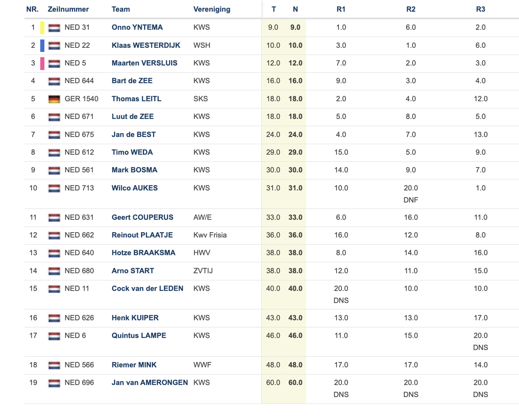Click the Dutch flag beside NED 644

54,81
